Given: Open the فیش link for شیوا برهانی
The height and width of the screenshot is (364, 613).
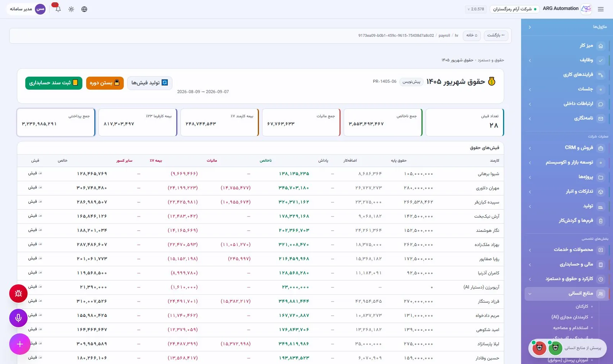Looking at the screenshot, I should [35, 174].
